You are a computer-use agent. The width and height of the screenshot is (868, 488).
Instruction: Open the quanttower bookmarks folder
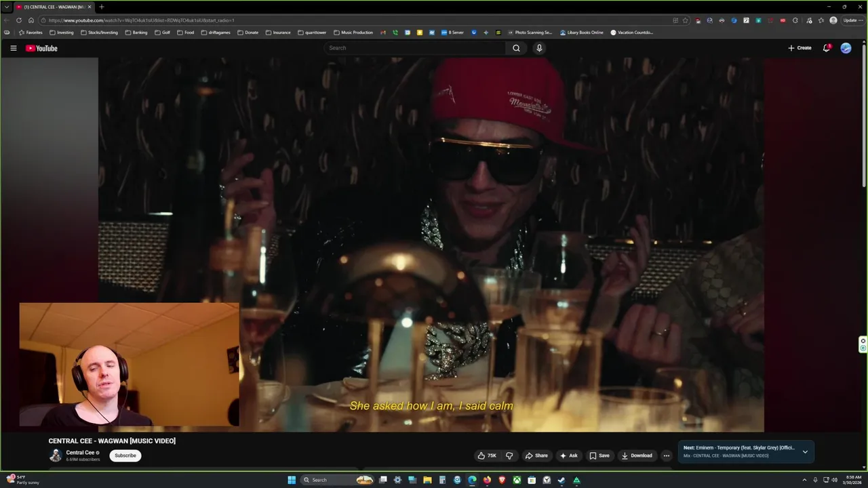pos(312,33)
